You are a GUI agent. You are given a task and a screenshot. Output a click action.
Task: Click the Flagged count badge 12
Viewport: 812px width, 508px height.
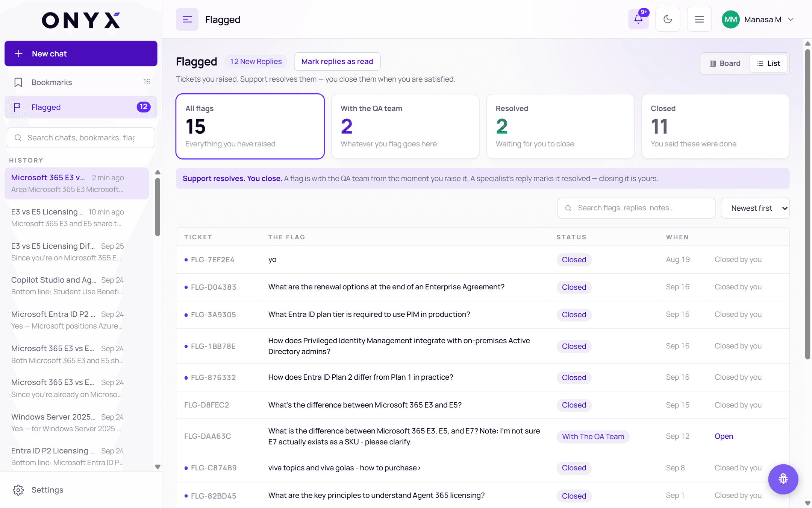[x=144, y=107]
